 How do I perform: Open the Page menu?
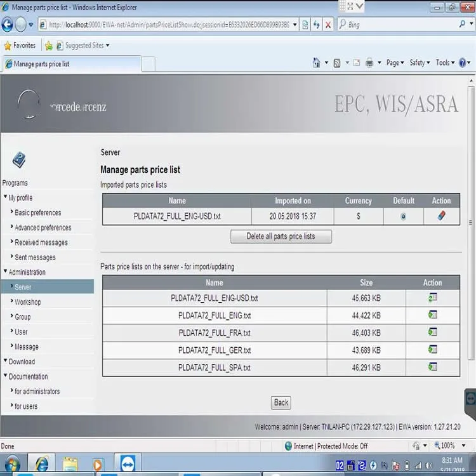(395, 63)
